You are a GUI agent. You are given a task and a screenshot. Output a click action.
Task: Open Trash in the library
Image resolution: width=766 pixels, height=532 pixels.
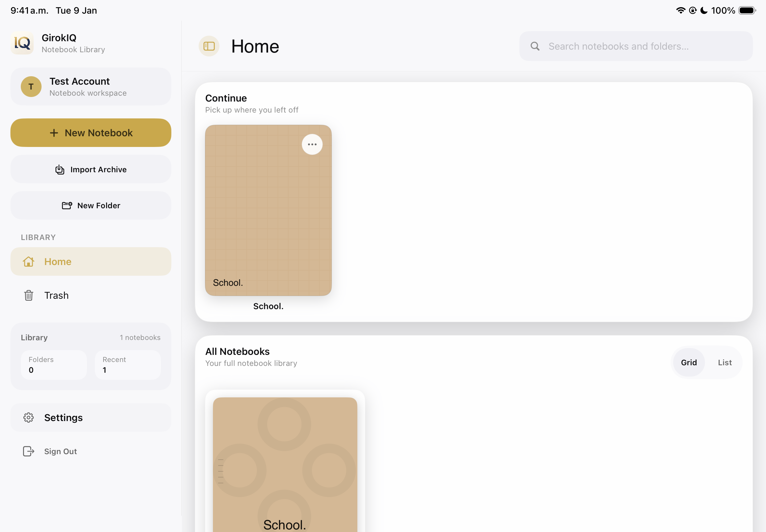91,295
